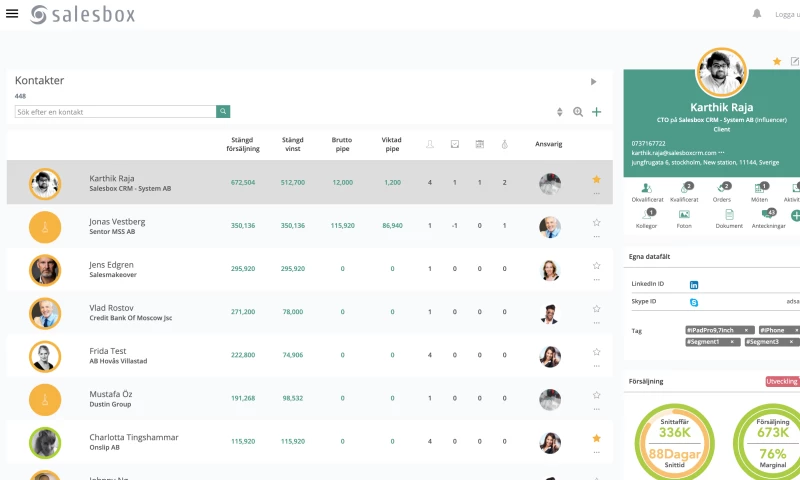This screenshot has height=480, width=800.
Task: Open more options for Vlad Rostov row
Action: [x=596, y=323]
